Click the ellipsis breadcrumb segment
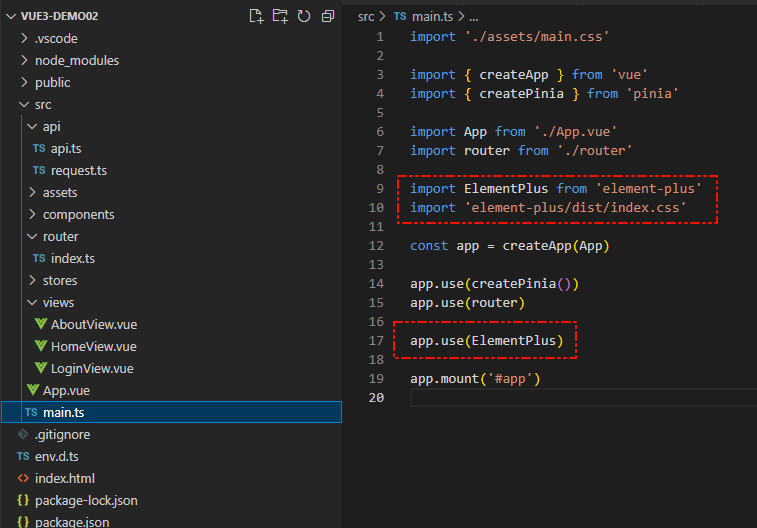This screenshot has height=528, width=757. [474, 18]
